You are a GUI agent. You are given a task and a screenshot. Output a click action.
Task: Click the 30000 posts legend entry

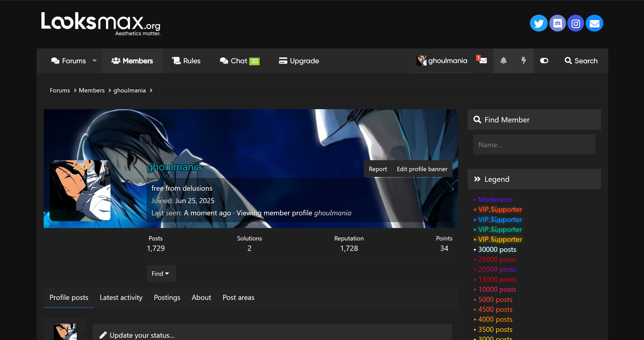click(497, 250)
